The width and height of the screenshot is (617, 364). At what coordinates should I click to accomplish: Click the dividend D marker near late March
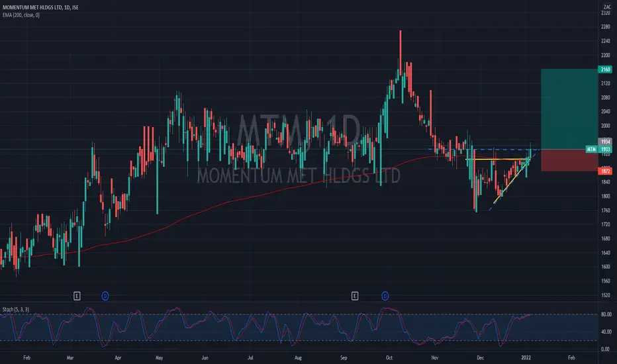[x=105, y=296]
